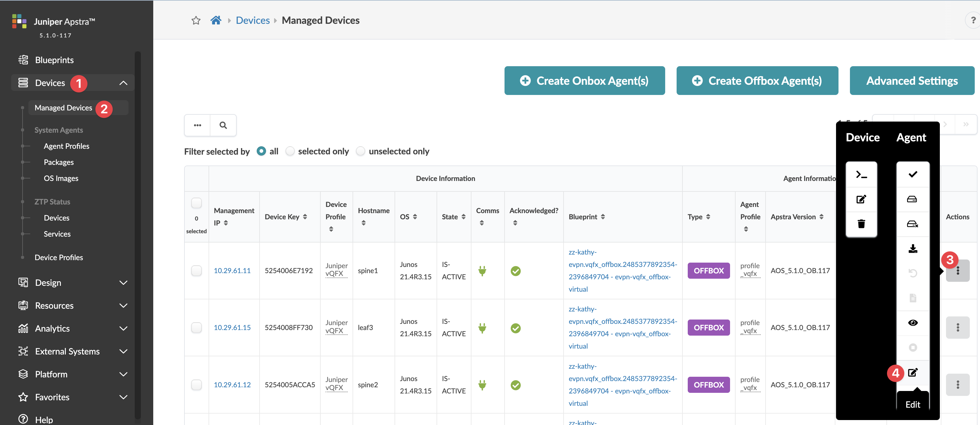Click the star favorite icon in breadcrumb
The height and width of the screenshot is (425, 980).
pos(196,20)
